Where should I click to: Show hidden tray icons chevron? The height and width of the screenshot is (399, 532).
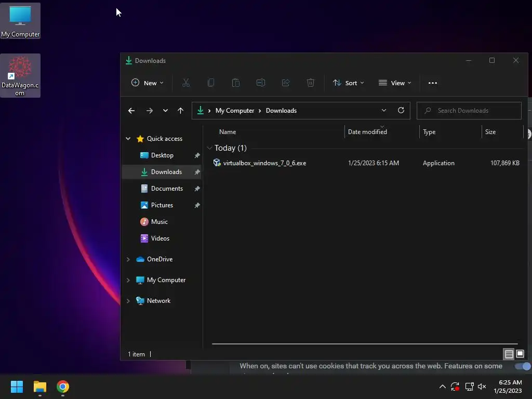443,387
